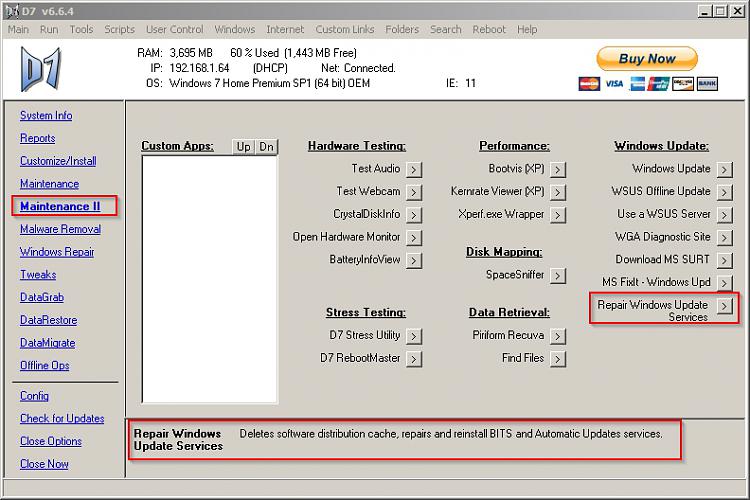Viewport: 750px width, 500px height.
Task: Open the DataMigrate section
Action: (47, 343)
